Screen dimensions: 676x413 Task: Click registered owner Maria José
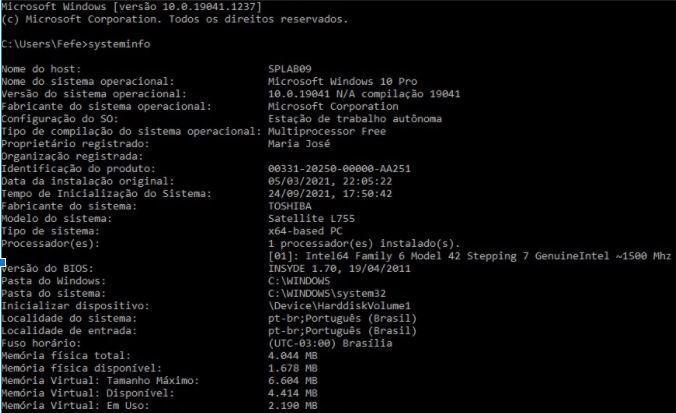(x=299, y=144)
